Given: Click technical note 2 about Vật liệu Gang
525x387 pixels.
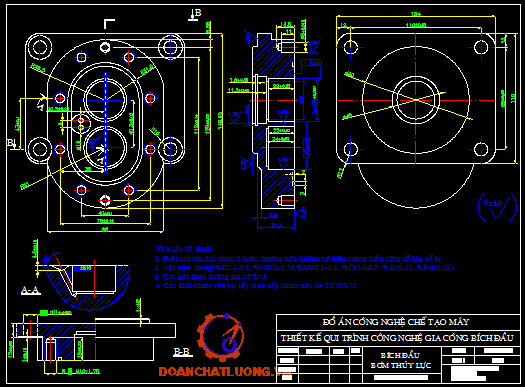Looking at the screenshot, I should click(x=304, y=268).
